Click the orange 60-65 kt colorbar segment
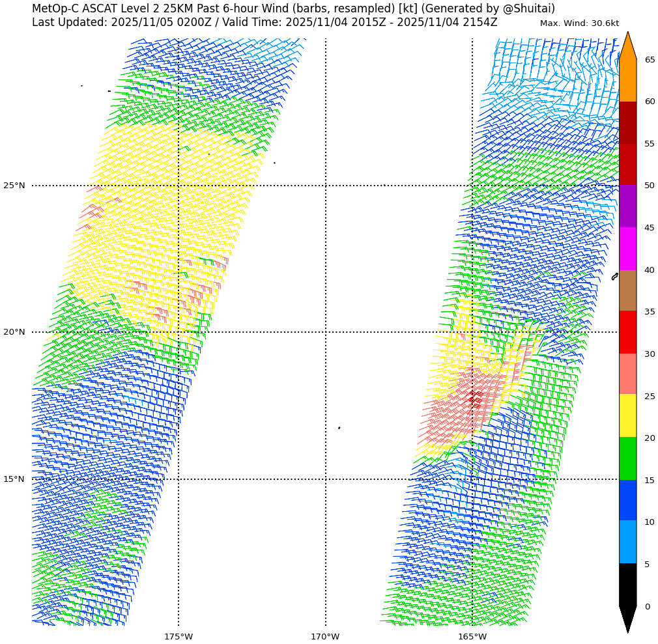Viewport: 658px width, 644px height. [x=627, y=80]
